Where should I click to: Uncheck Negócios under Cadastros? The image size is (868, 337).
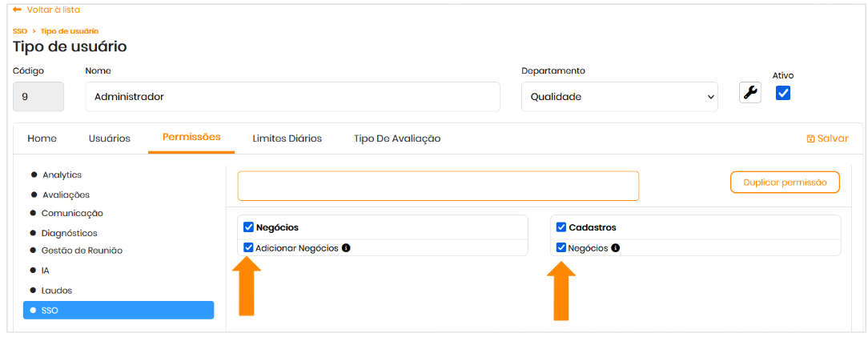(561, 248)
